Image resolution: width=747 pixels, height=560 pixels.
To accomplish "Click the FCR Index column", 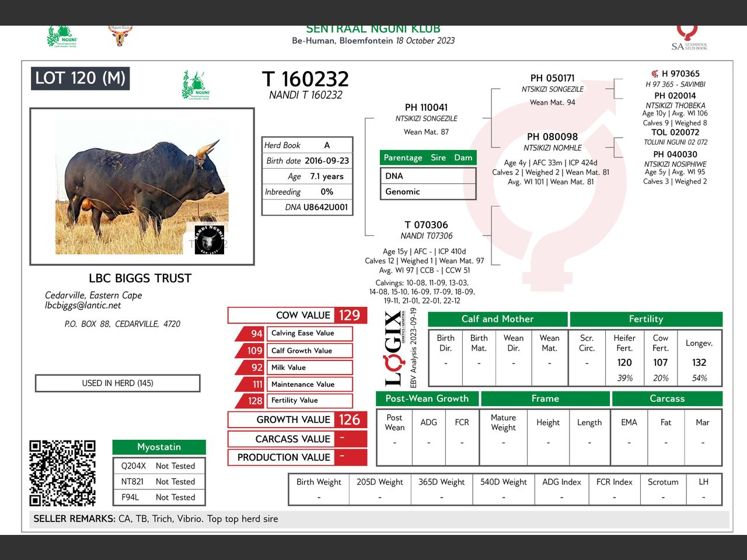I will [615, 489].
